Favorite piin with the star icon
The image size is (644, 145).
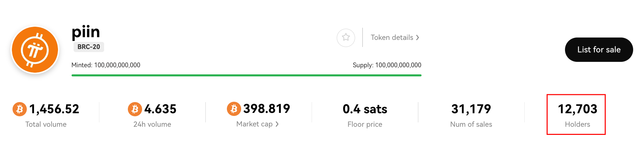pos(346,38)
